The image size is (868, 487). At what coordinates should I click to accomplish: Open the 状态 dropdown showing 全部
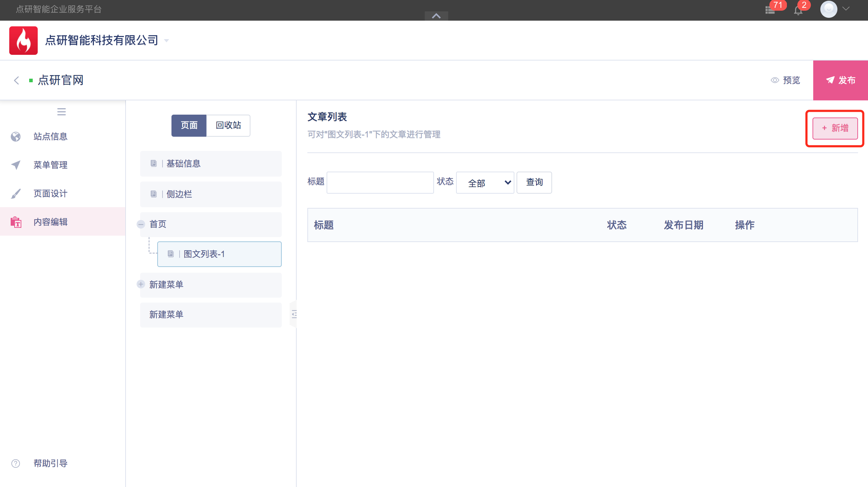pos(485,183)
